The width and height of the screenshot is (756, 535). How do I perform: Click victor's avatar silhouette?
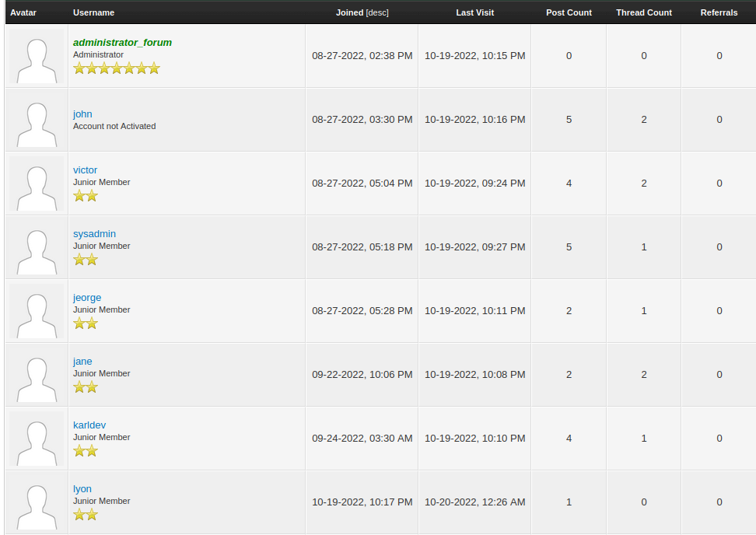37,184
